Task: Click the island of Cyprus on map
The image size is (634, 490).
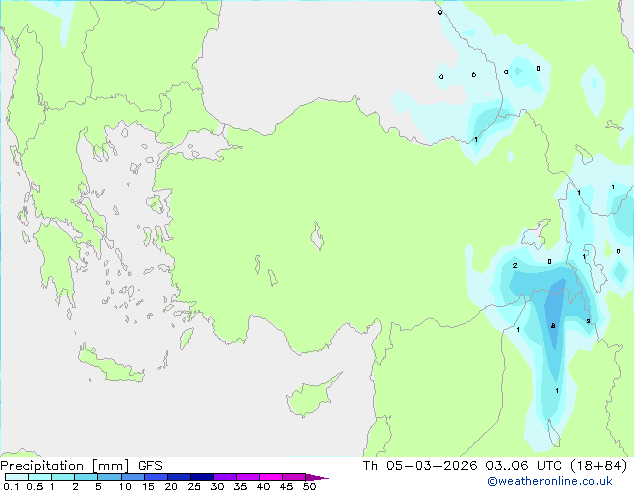Action: tap(311, 396)
